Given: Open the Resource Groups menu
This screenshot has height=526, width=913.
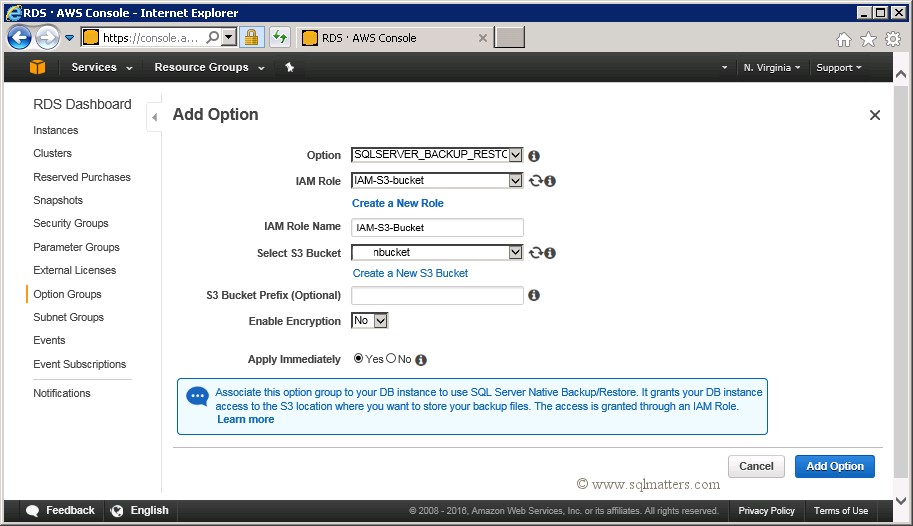Looking at the screenshot, I should 208,67.
